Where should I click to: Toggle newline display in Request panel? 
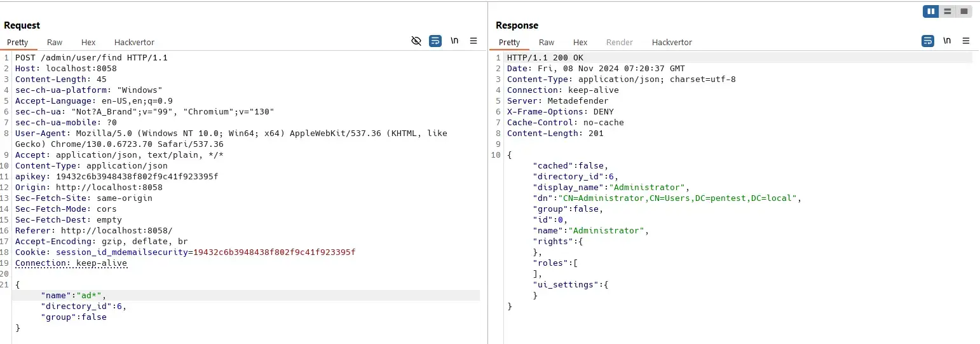[x=454, y=41]
